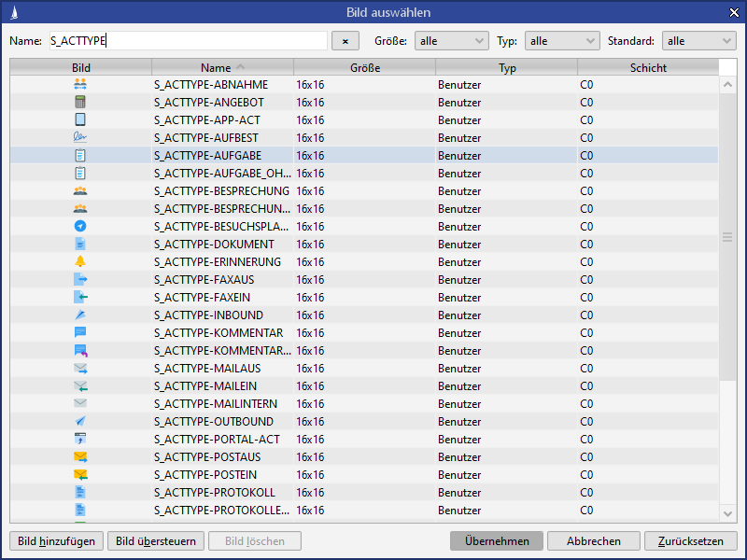
Task: Pick the S_ACTTYPE-BESUCHSPLA compass icon
Action: (x=80, y=226)
